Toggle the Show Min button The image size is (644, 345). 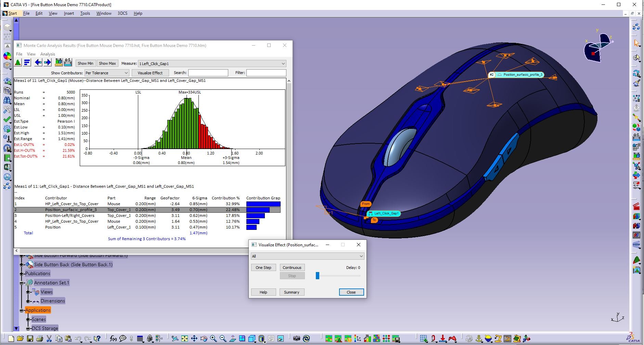click(85, 63)
